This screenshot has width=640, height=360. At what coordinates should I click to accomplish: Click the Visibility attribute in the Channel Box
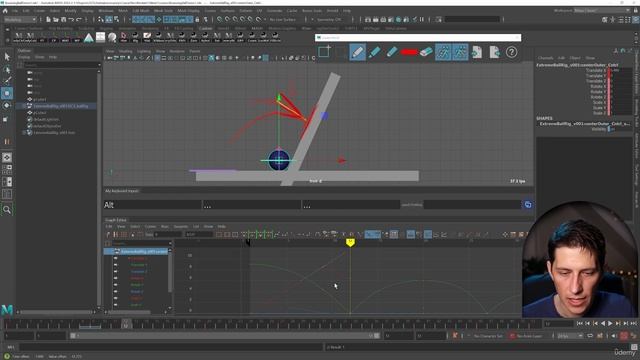(x=598, y=129)
